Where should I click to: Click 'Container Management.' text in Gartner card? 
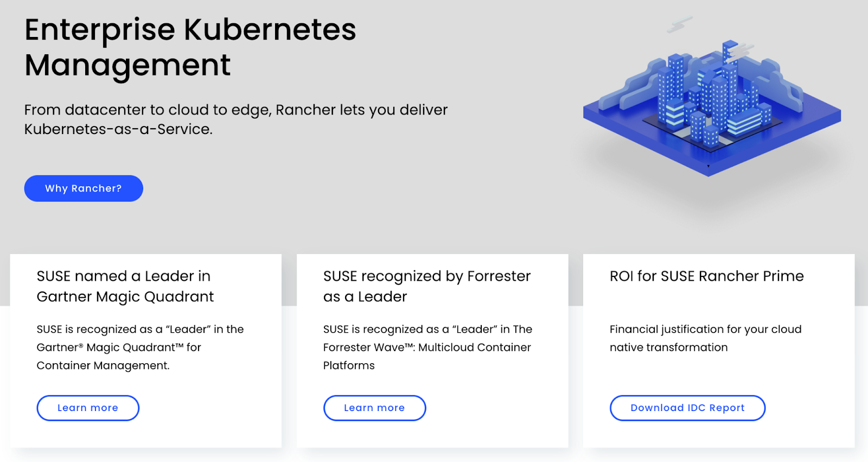tap(103, 365)
